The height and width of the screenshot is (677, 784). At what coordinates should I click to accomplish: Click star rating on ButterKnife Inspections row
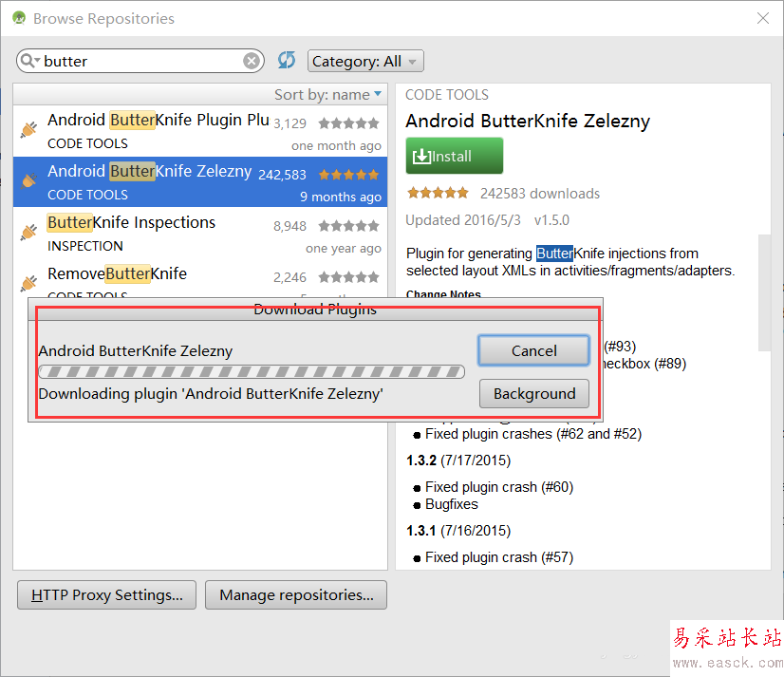(349, 226)
